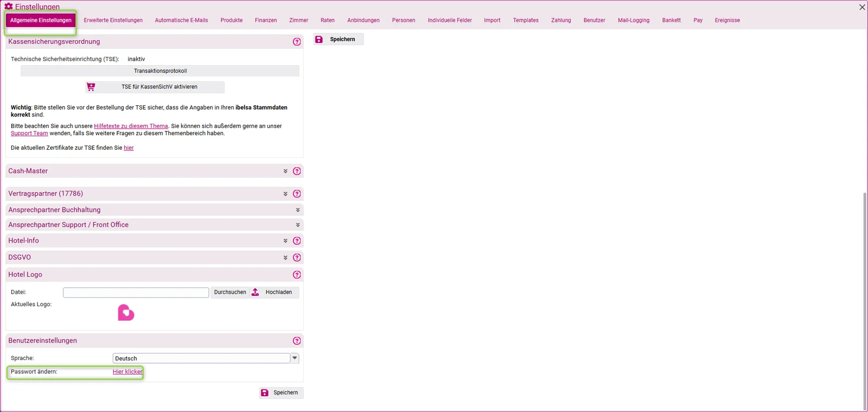Expand the Cash-Master section chevron
The image size is (868, 412).
click(x=285, y=171)
